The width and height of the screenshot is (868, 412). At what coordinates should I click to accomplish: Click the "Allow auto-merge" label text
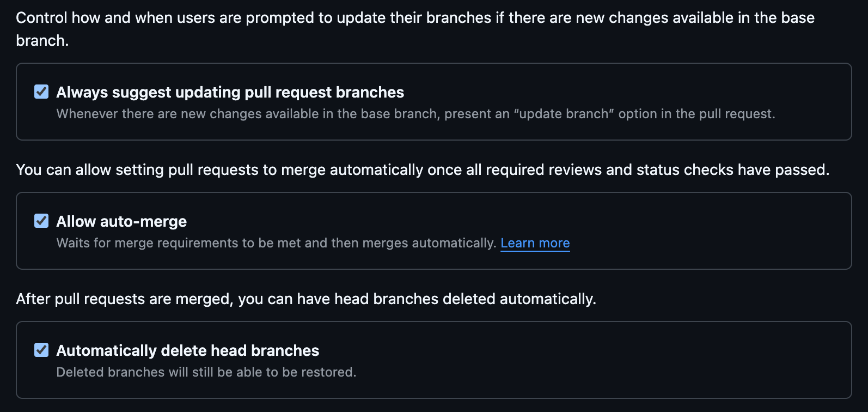(121, 222)
